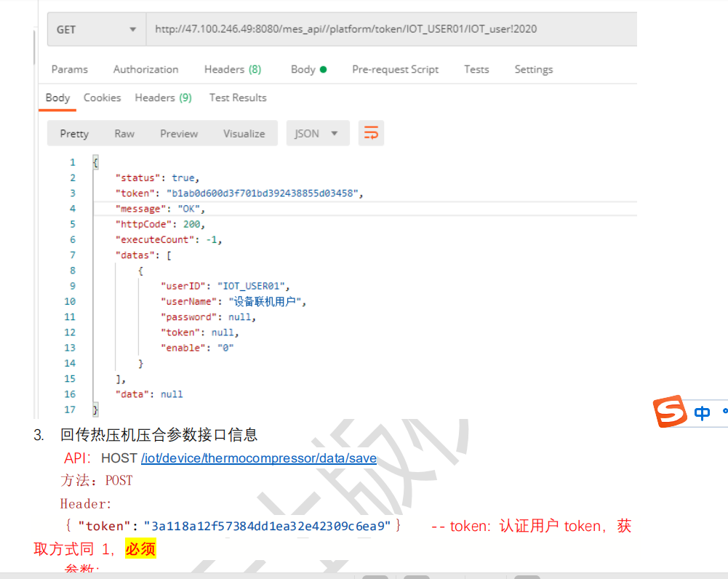The height and width of the screenshot is (579, 728).
Task: Open the request Settings tab
Action: point(533,70)
